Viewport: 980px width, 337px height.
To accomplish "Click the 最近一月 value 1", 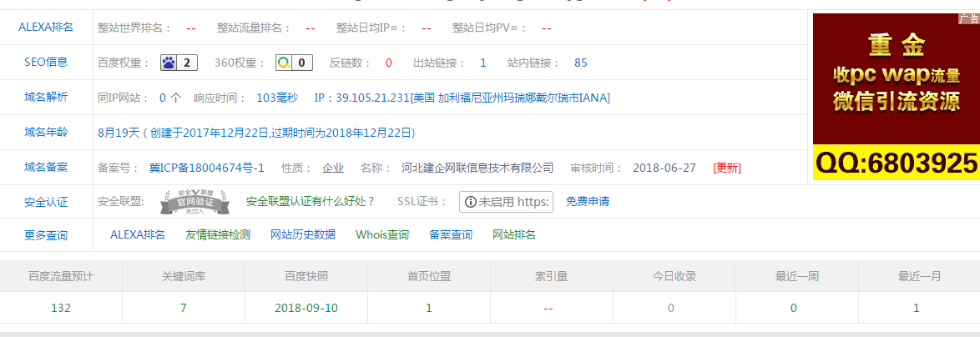I will pyautogui.click(x=917, y=308).
